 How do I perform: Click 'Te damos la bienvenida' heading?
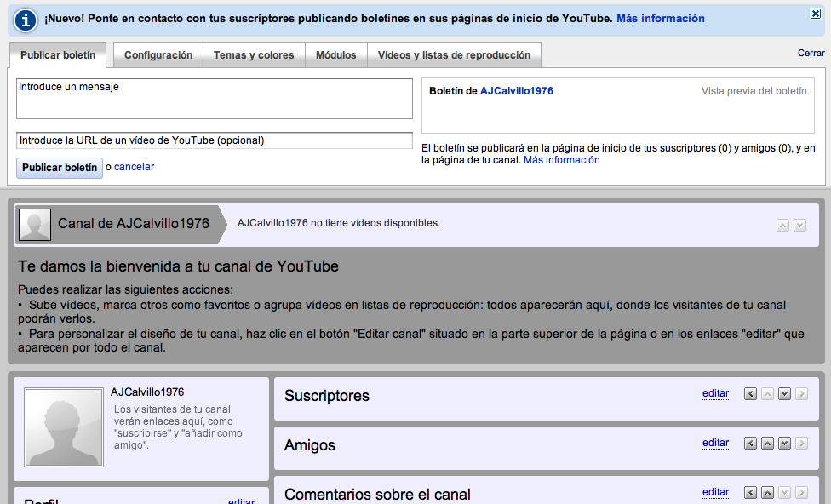tap(178, 266)
